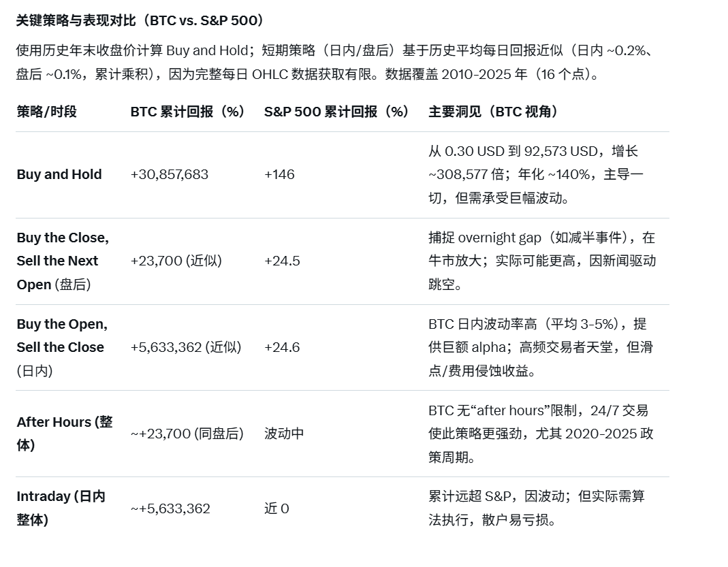Click the S&P 500 累计回报（%） column header
Viewport: 728px width, 567px height.
(x=337, y=112)
